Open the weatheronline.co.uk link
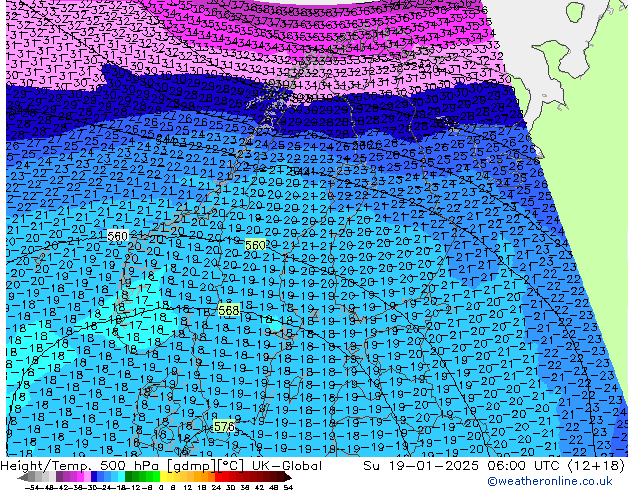 (550, 481)
